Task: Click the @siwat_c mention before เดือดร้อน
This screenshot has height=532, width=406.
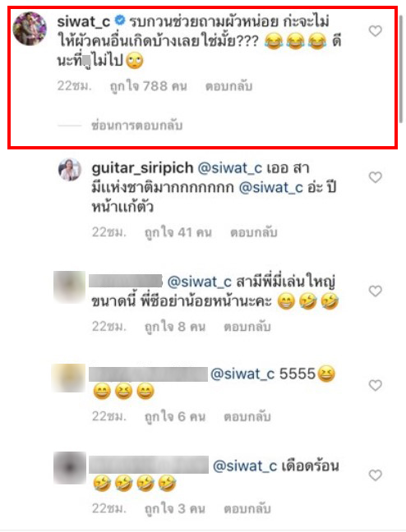Action: 245,465
